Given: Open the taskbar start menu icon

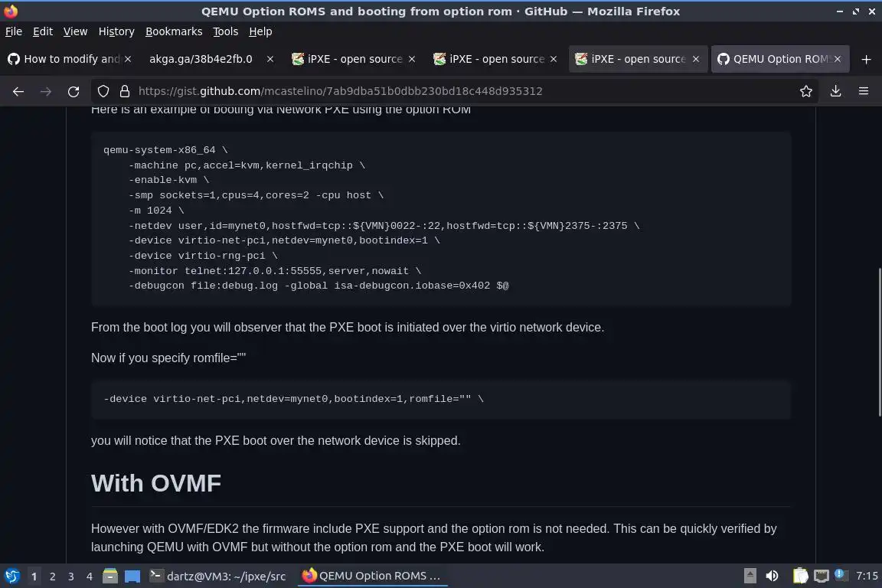Looking at the screenshot, I should (x=11, y=576).
